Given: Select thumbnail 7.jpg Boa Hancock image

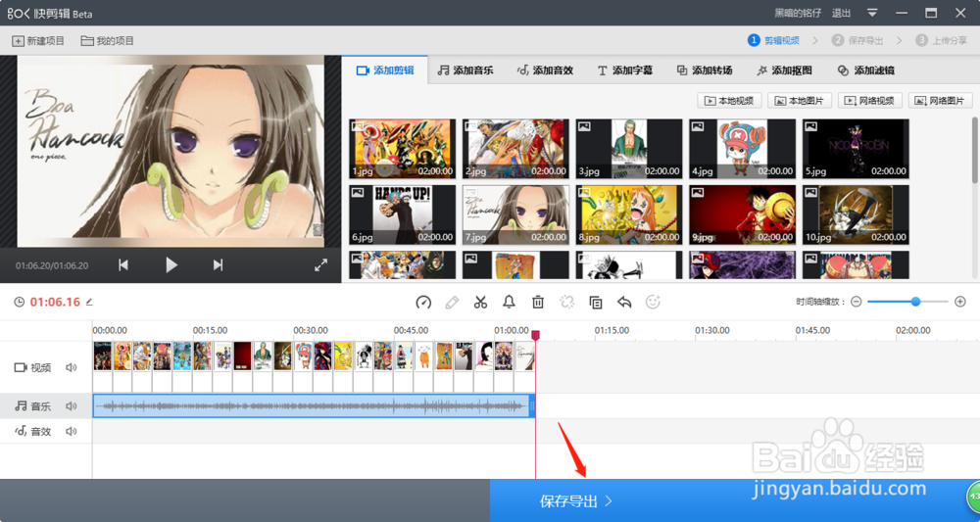Looking at the screenshot, I should 515,214.
